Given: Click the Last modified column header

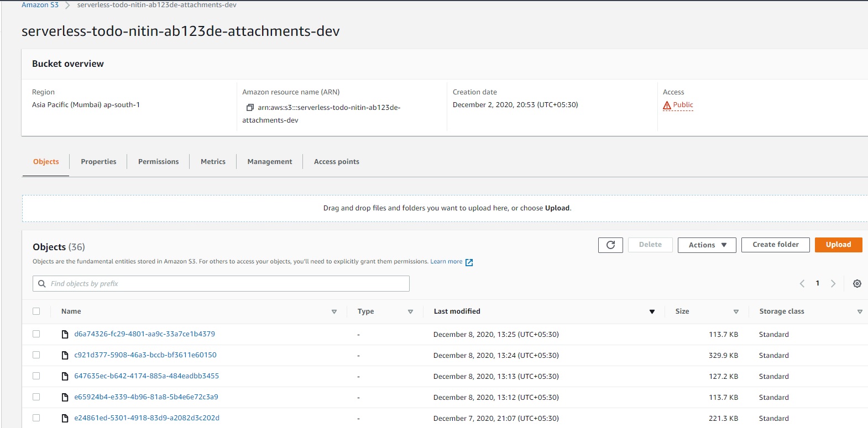Looking at the screenshot, I should (x=457, y=311).
